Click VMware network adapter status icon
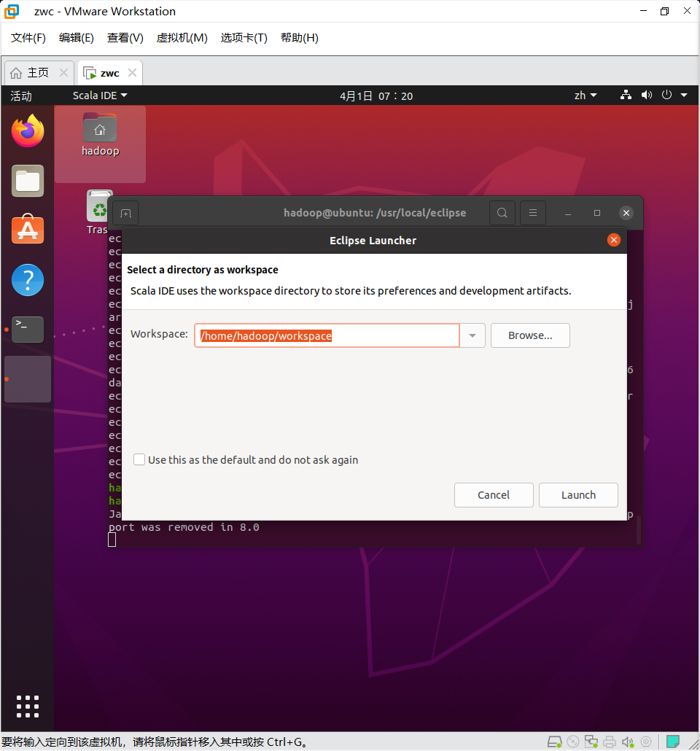Viewport: 700px width, 751px height. pyautogui.click(x=591, y=742)
